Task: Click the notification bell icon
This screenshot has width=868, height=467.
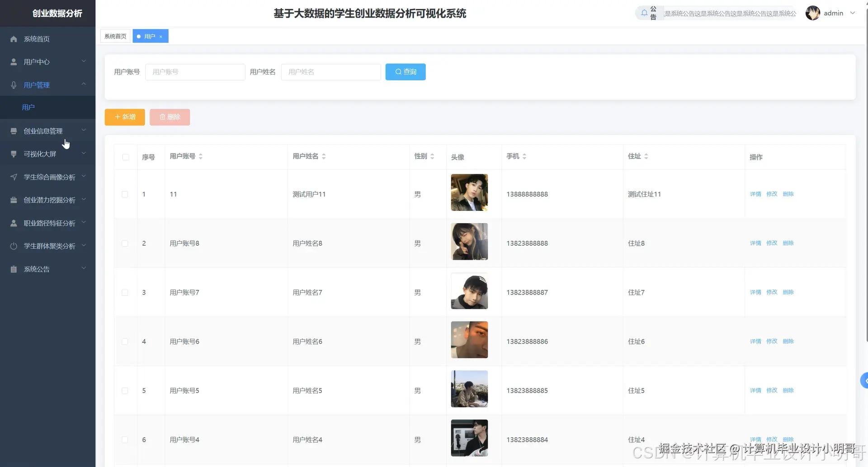Action: [x=644, y=13]
